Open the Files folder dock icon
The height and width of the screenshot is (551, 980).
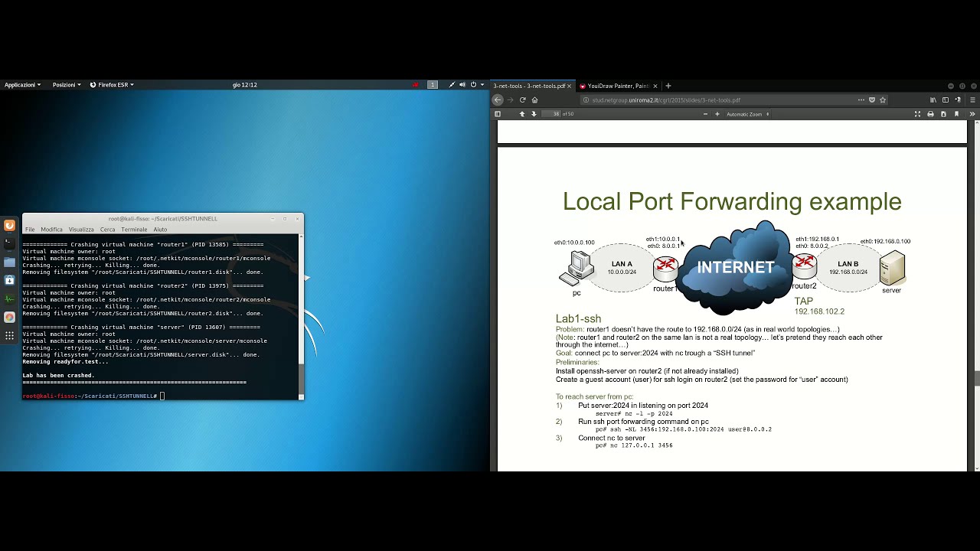click(9, 262)
